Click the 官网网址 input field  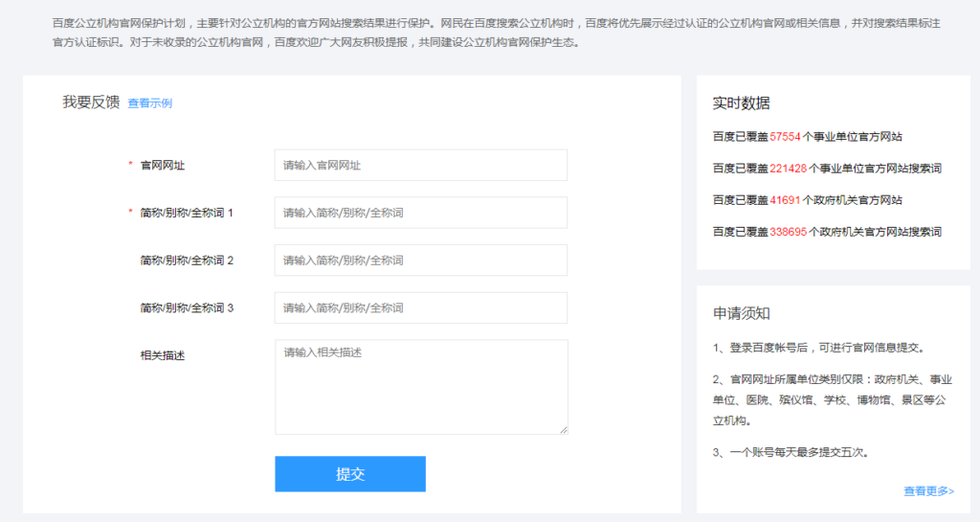click(421, 165)
